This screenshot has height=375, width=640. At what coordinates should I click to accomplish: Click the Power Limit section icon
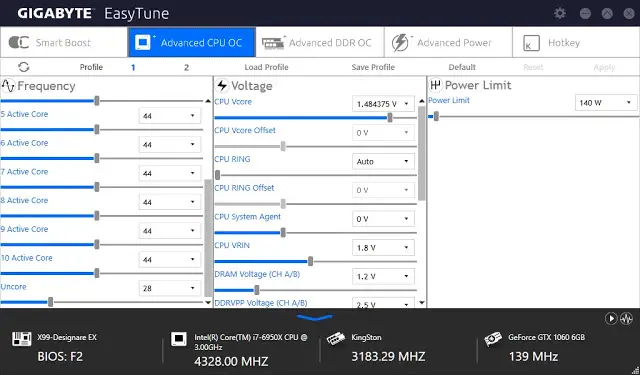click(435, 85)
